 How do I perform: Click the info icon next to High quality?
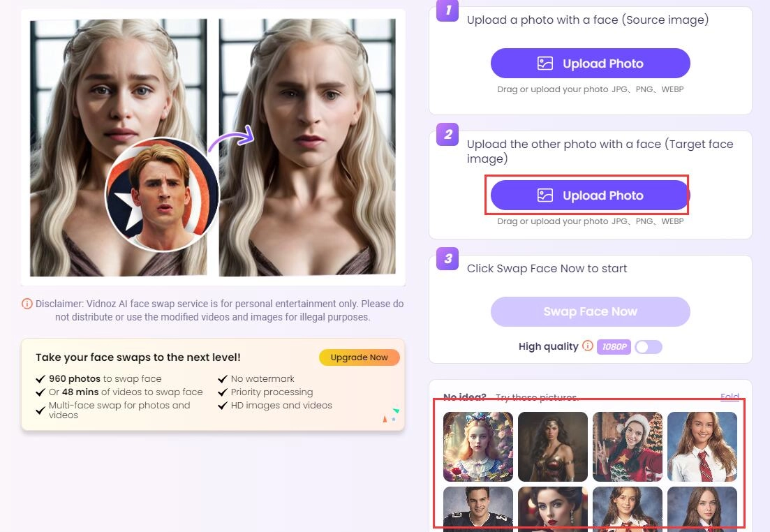pos(587,346)
